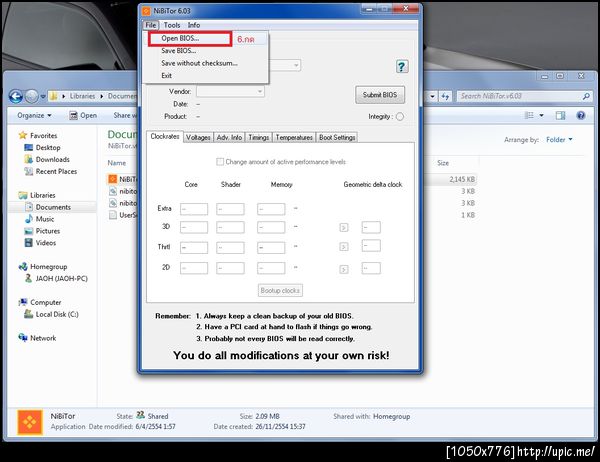Select Computer in navigation pane

45,302
